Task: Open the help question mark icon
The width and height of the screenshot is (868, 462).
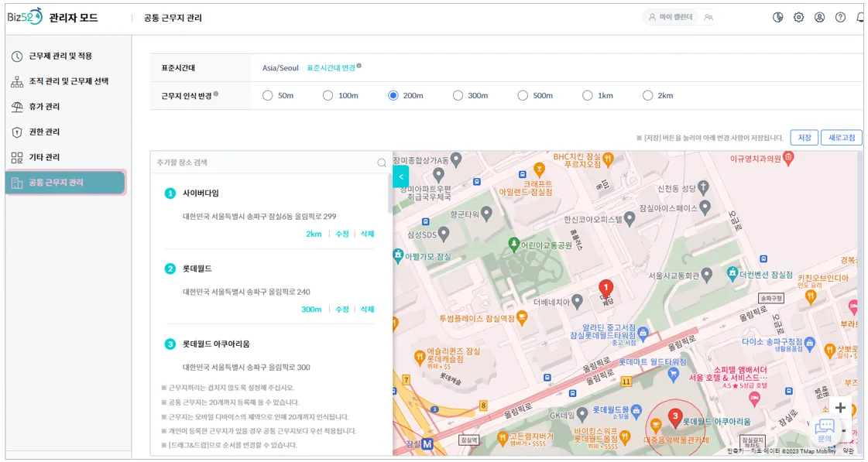Action: [x=840, y=17]
